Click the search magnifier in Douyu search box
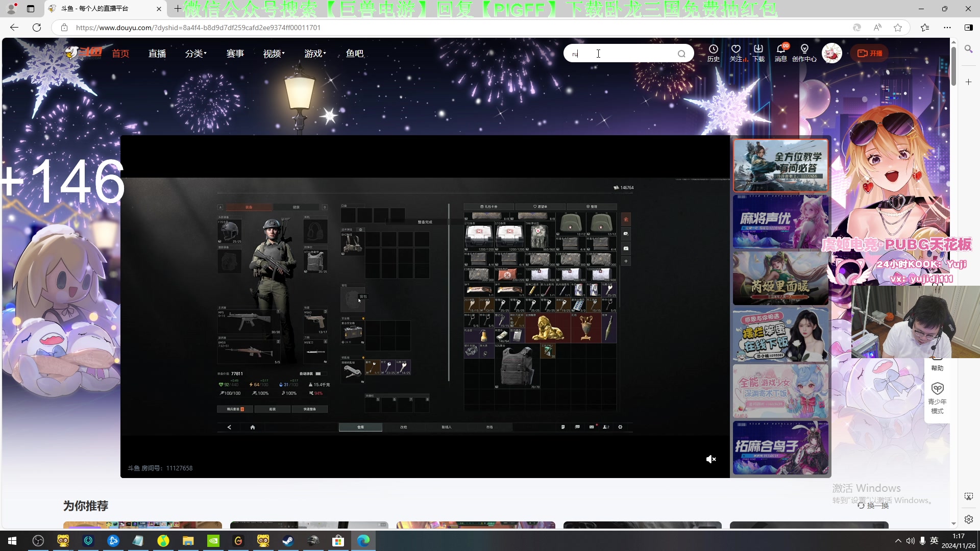980x551 pixels. point(681,54)
